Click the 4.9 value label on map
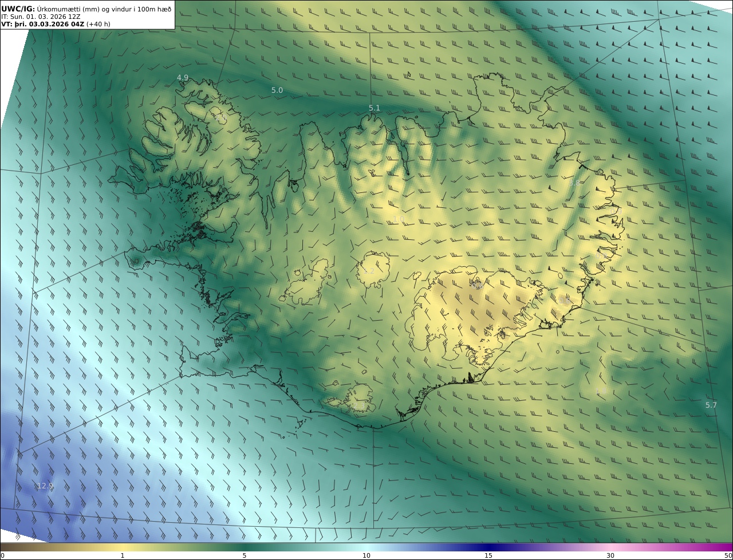 [x=183, y=77]
